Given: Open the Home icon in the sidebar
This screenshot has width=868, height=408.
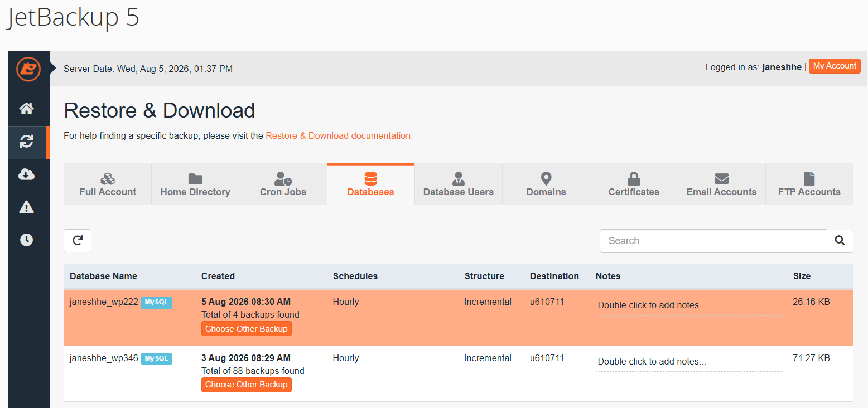Looking at the screenshot, I should pyautogui.click(x=26, y=108).
